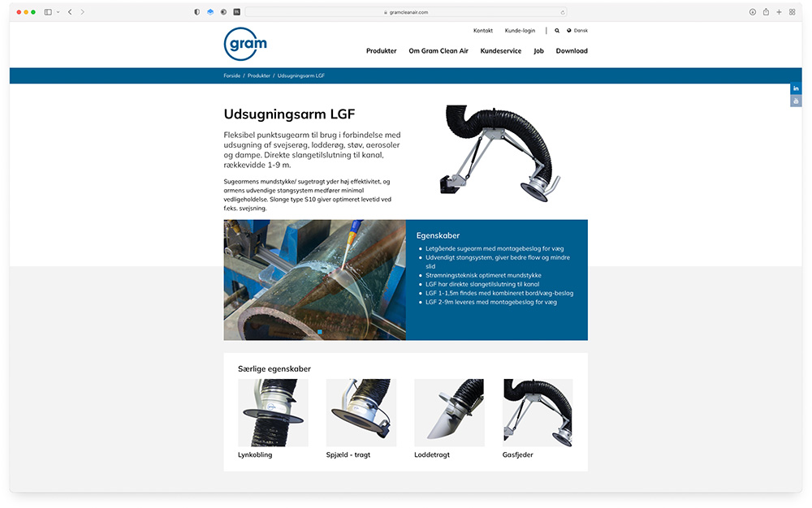Click the Udsugningsarm LGF breadcrumb
Screen dimensions: 812x508
point(301,75)
